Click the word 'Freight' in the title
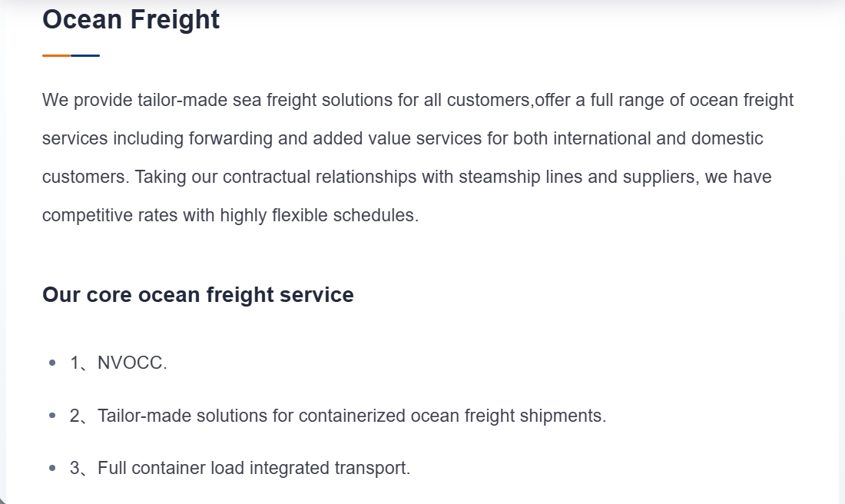 point(175,20)
